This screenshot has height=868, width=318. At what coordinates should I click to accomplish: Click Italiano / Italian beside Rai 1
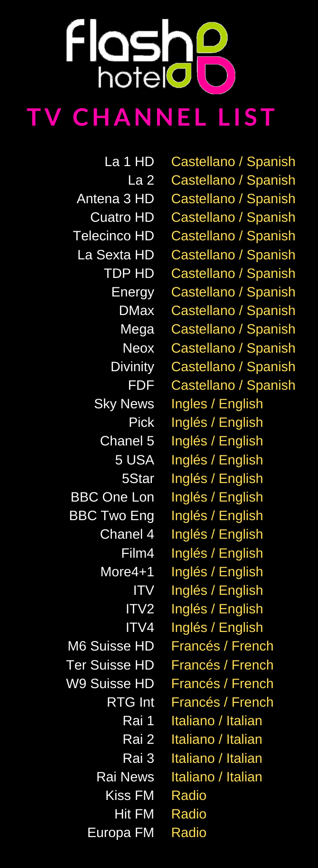[x=217, y=721]
